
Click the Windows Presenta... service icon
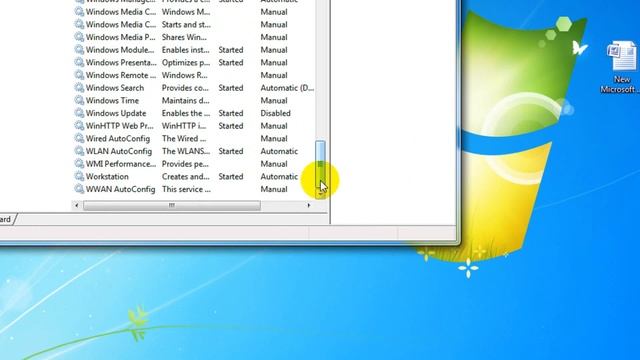(79, 62)
